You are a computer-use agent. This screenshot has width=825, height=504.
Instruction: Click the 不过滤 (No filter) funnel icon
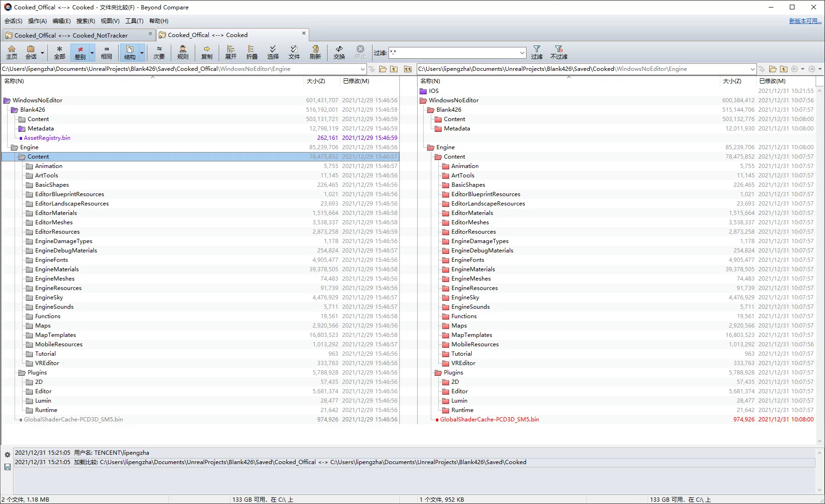tap(558, 52)
